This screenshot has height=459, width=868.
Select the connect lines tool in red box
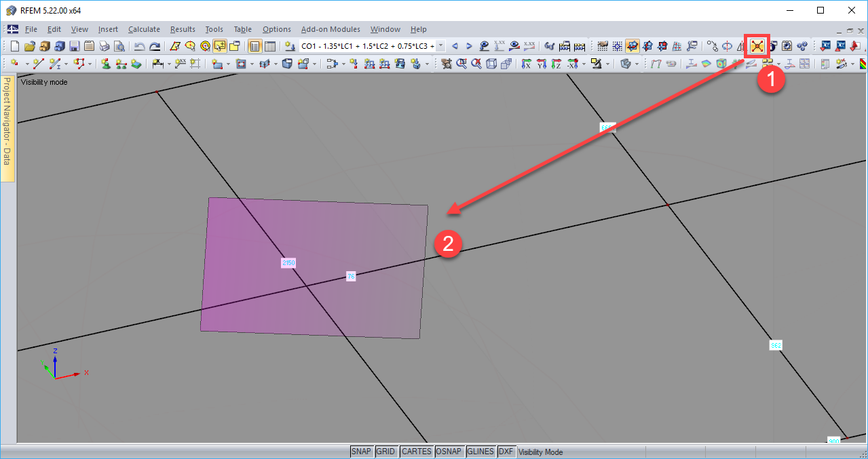tap(757, 46)
